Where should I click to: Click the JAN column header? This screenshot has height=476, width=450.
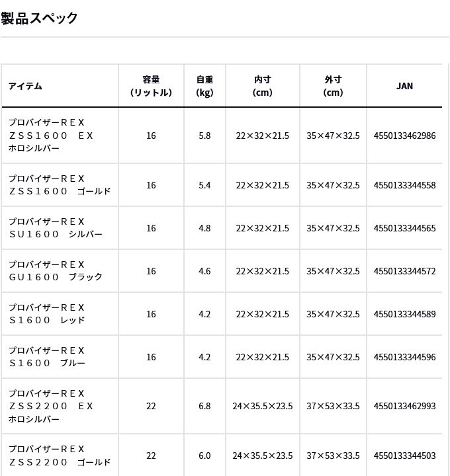click(x=404, y=86)
